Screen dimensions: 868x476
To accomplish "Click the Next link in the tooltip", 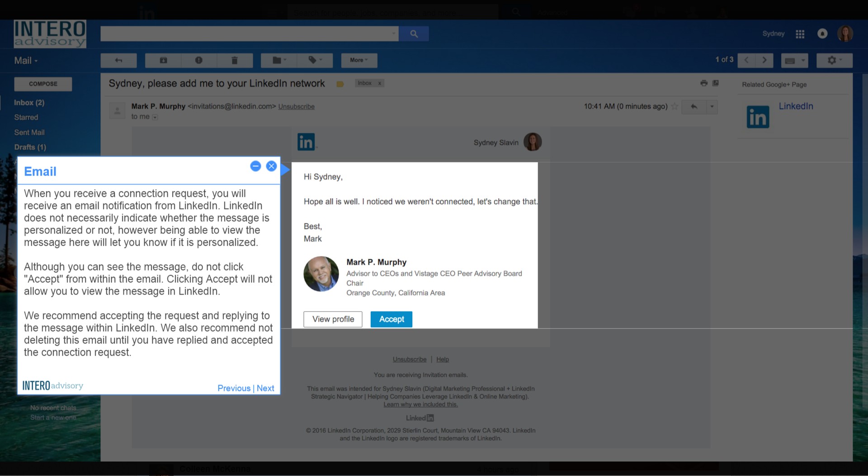I will (x=265, y=388).
